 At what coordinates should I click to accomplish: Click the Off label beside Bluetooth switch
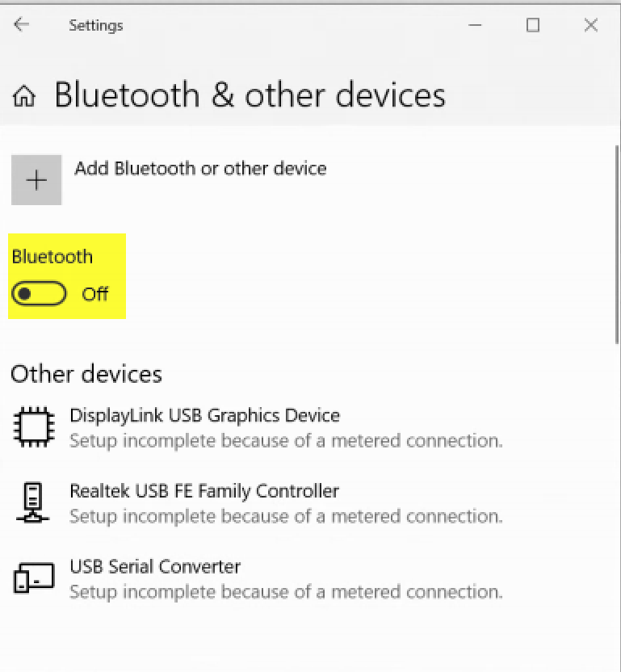[95, 294]
